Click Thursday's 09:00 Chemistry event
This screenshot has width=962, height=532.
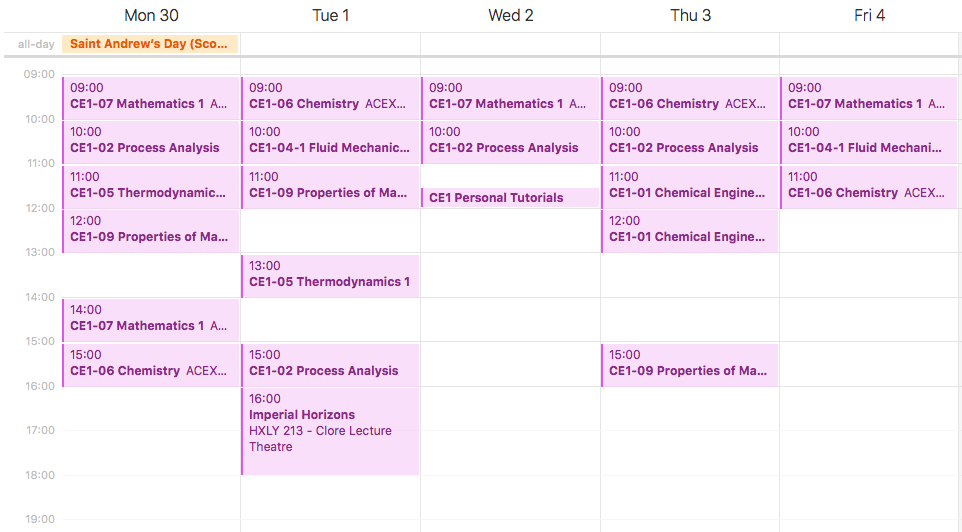690,97
